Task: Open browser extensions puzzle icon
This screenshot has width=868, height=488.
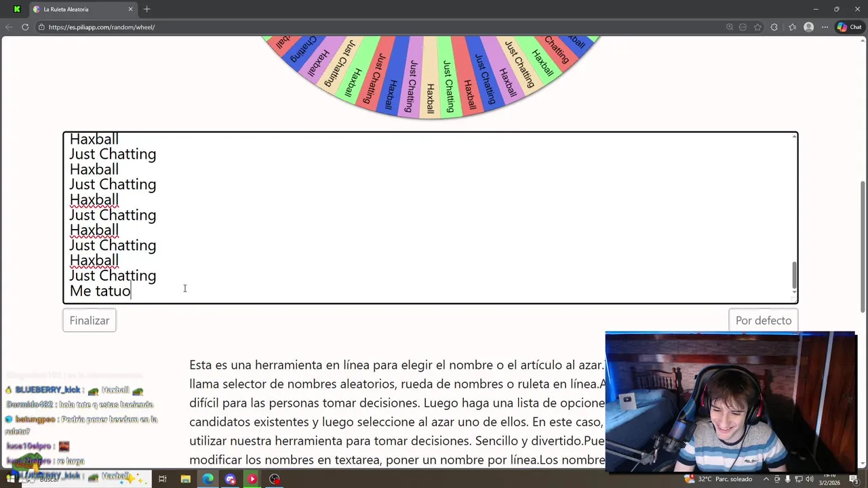Action: pos(774,27)
